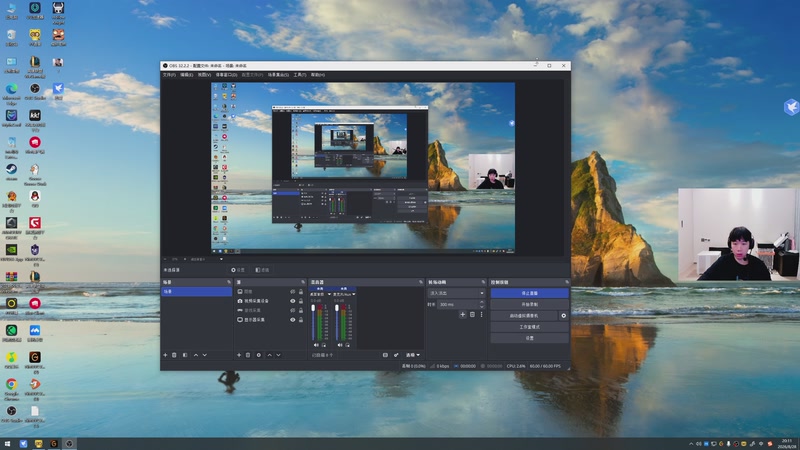Enable 工作室模式 in Controls
The height and width of the screenshot is (450, 800).
point(530,327)
